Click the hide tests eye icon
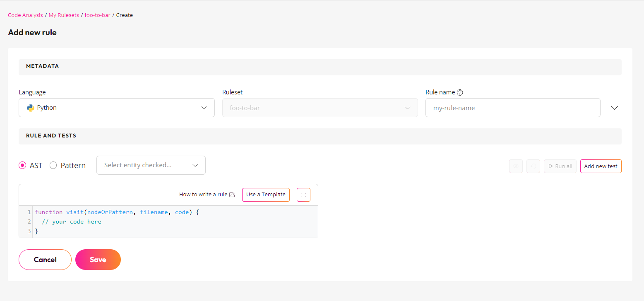This screenshot has width=644, height=301. tap(516, 166)
